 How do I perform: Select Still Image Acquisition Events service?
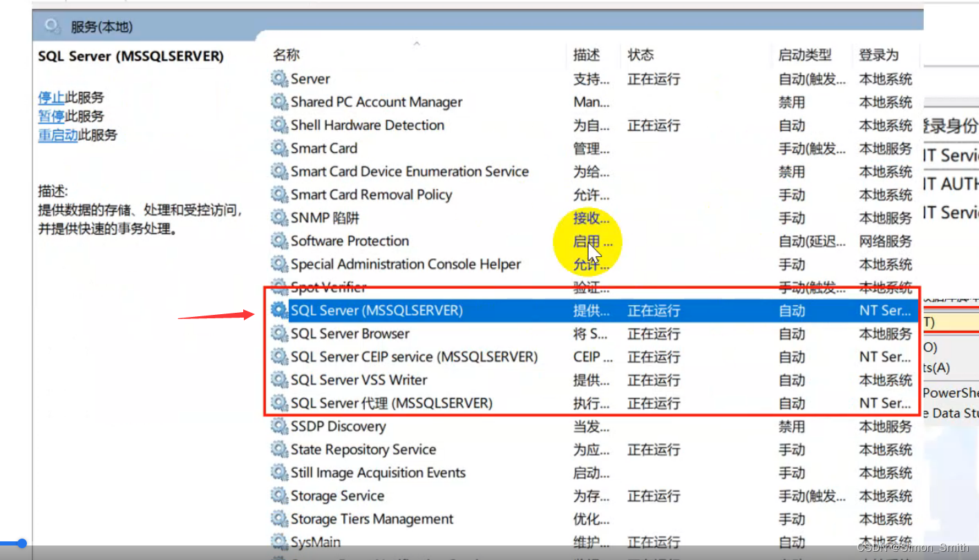click(378, 473)
